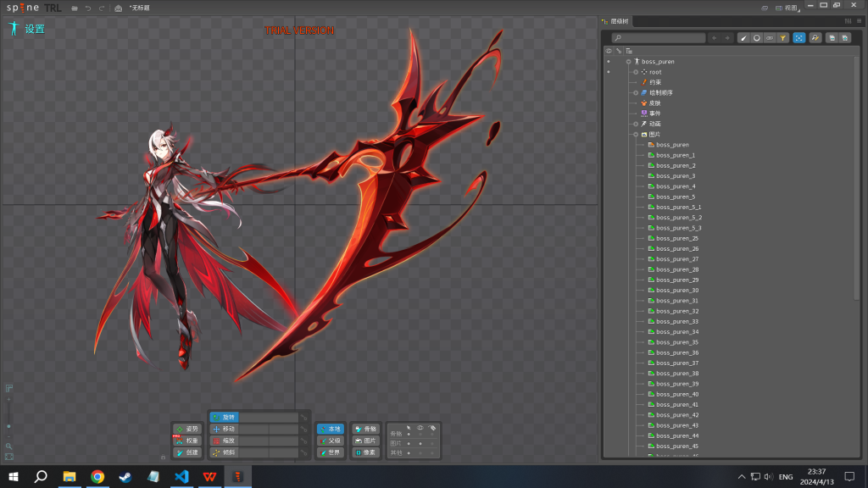Click the zoom magnifier icon in viewport
Screen dimensions: 868x488
pos(8,446)
